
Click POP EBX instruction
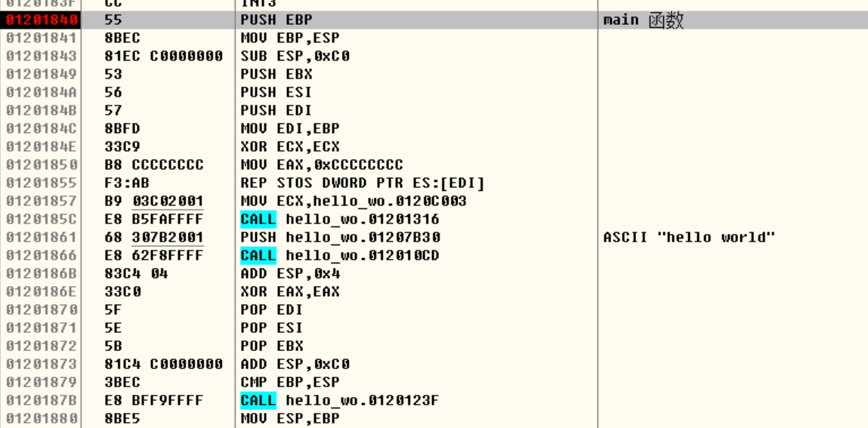coord(272,346)
